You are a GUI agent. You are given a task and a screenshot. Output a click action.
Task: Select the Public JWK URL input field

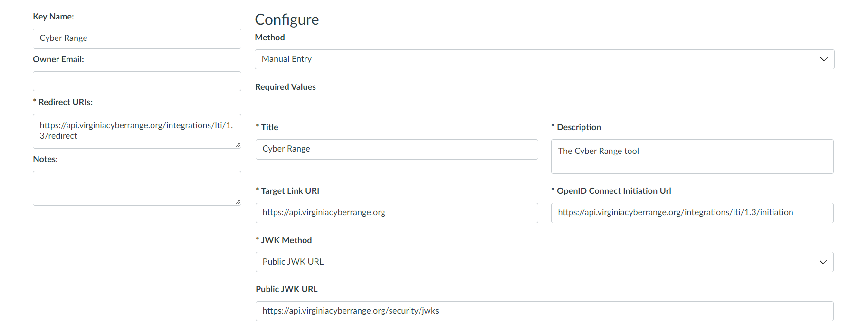[544, 311]
